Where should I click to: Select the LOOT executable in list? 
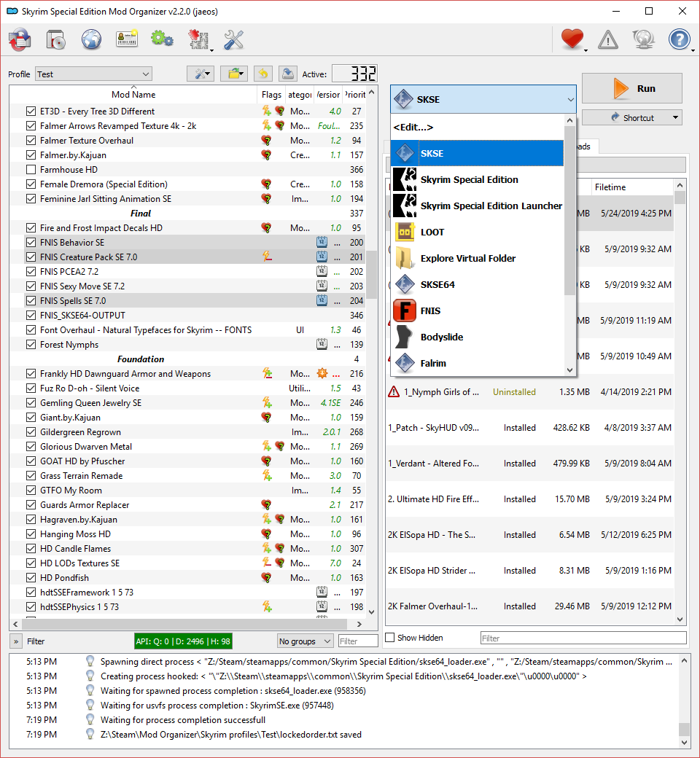click(477, 232)
